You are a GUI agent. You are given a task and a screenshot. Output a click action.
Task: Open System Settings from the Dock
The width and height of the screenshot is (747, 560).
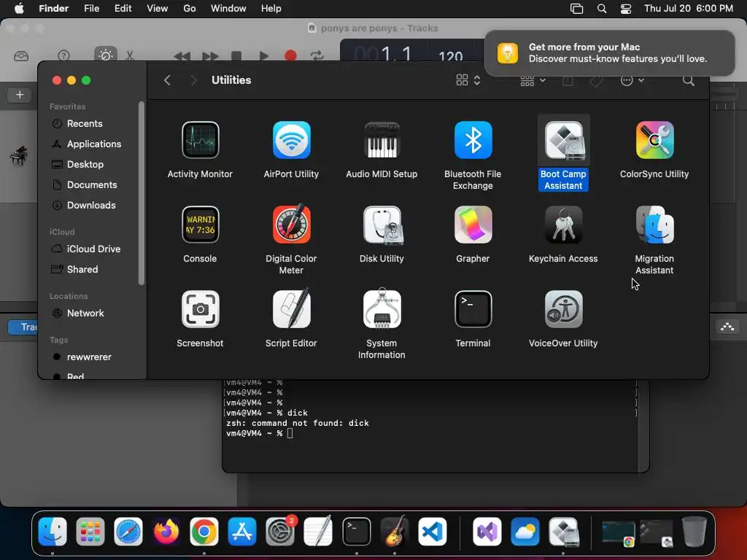[280, 532]
